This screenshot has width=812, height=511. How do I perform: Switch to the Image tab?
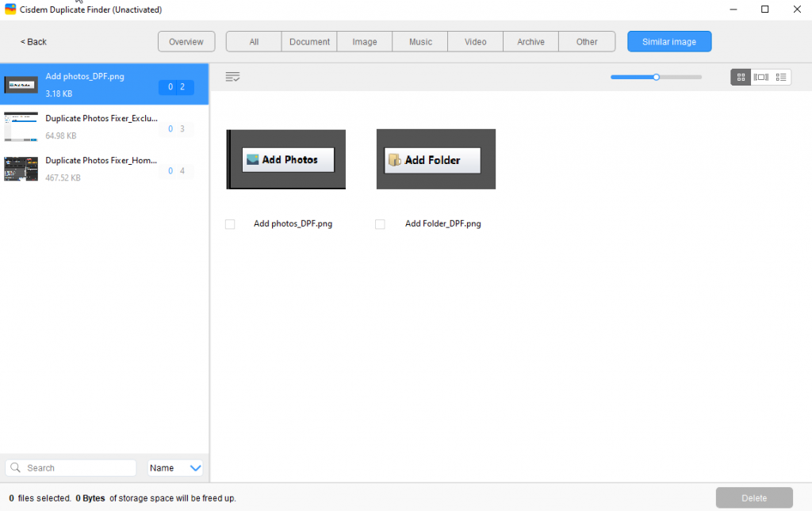364,40
